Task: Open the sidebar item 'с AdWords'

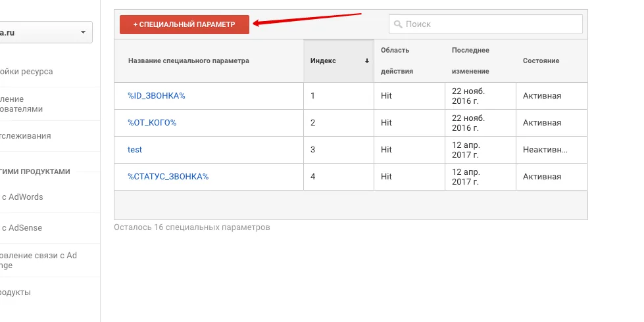Action: coord(22,197)
